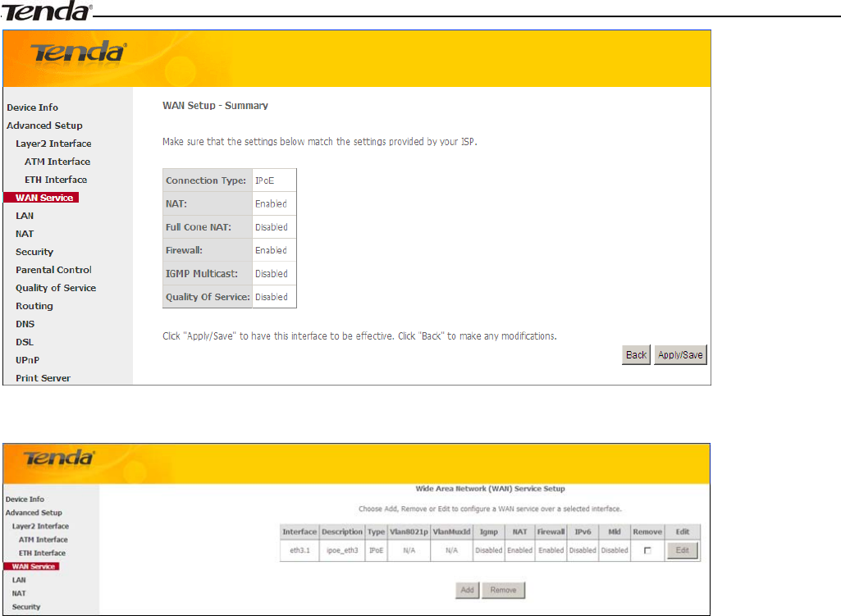
Task: Click Edit button for ipoe_eth3 row
Action: pyautogui.click(x=683, y=550)
